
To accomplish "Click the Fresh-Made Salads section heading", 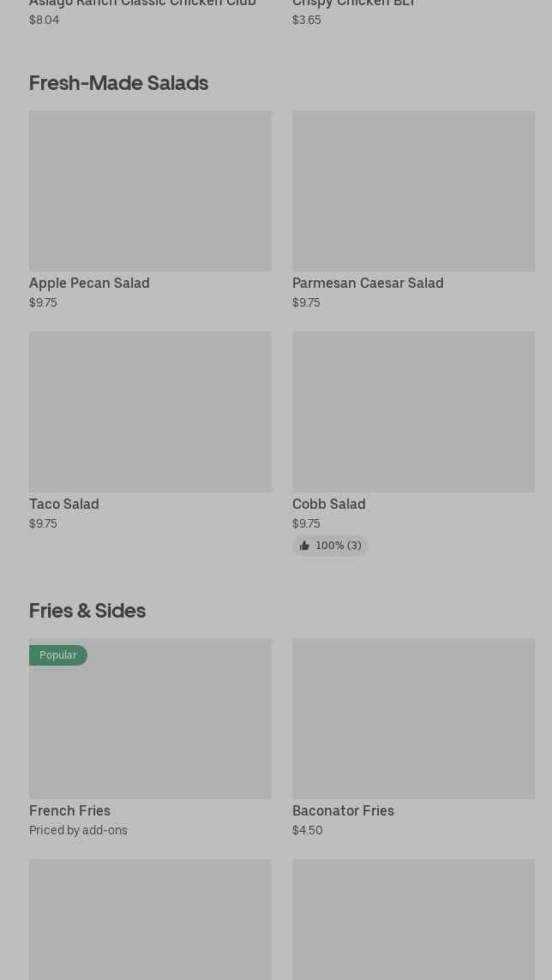I will pyautogui.click(x=118, y=82).
